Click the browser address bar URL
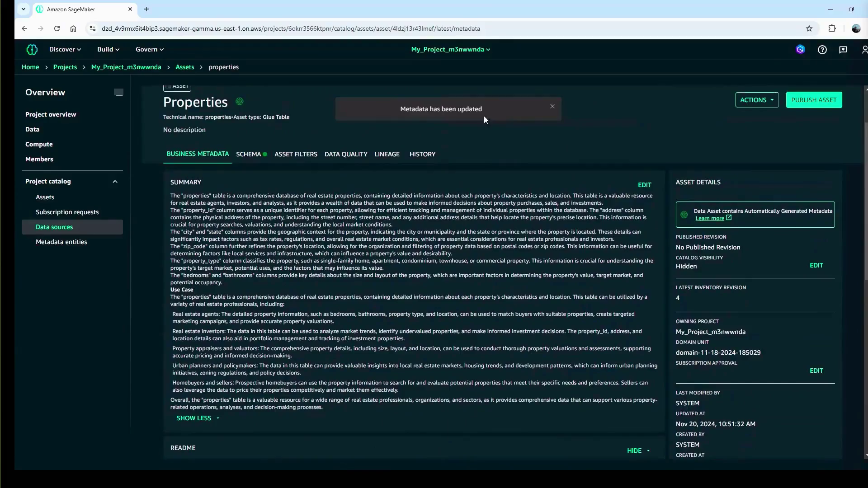The width and height of the screenshot is (868, 488). tap(291, 28)
